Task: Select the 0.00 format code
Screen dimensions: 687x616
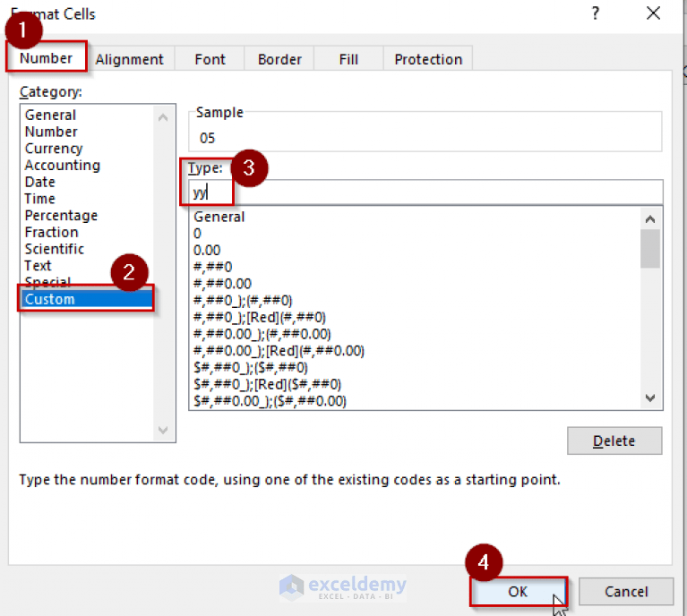Action: point(207,250)
